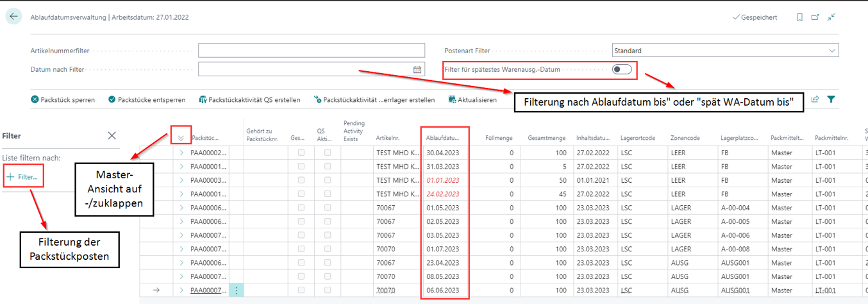
Task: Click the share icon in toolbar
Action: [815, 99]
